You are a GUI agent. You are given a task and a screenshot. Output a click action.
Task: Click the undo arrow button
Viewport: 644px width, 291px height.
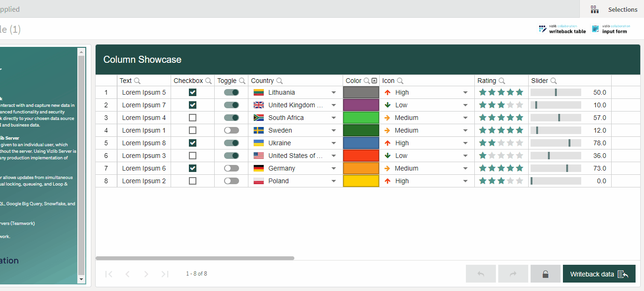coord(480,274)
